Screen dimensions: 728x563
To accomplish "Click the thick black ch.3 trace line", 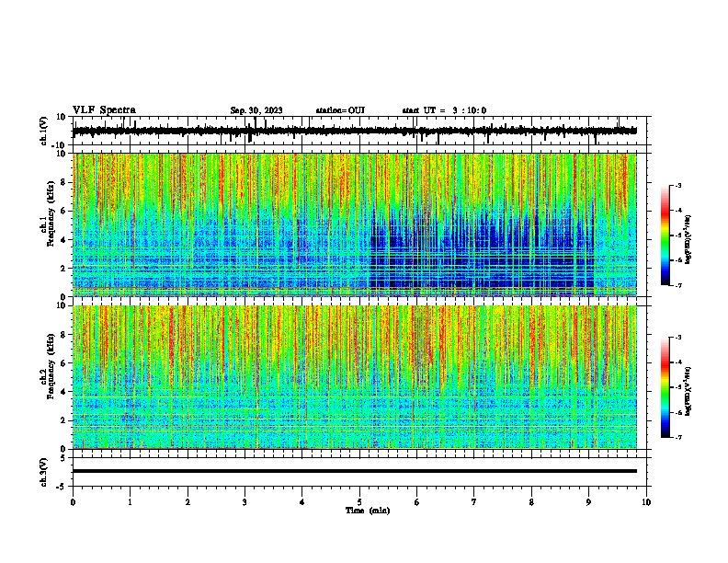I will pyautogui.click(x=355, y=471).
